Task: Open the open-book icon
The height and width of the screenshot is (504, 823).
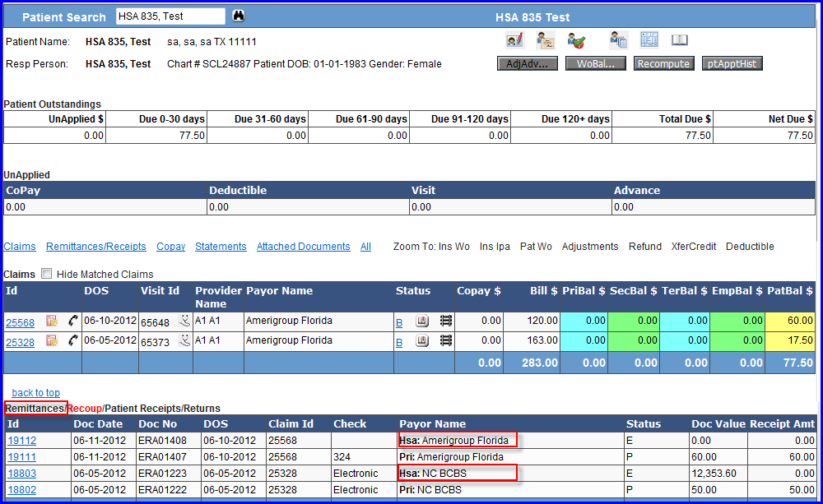Action: pyautogui.click(x=680, y=39)
